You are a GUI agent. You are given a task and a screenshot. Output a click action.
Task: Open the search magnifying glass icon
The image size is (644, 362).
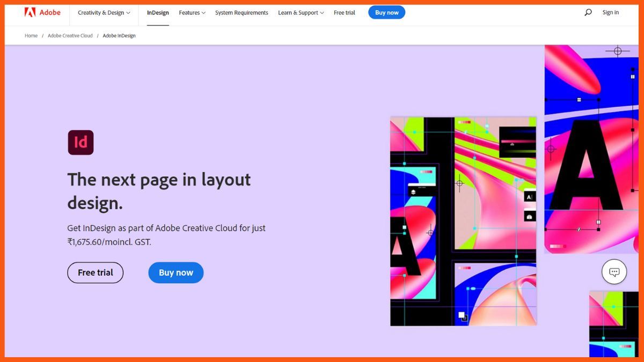tap(588, 12)
